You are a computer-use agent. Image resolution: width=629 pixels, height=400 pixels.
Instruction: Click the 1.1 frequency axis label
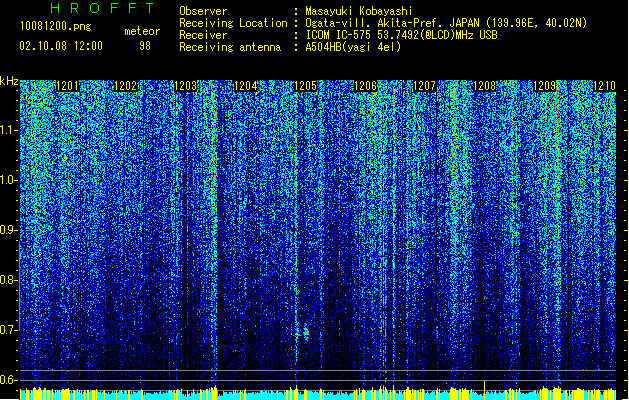tap(8, 130)
